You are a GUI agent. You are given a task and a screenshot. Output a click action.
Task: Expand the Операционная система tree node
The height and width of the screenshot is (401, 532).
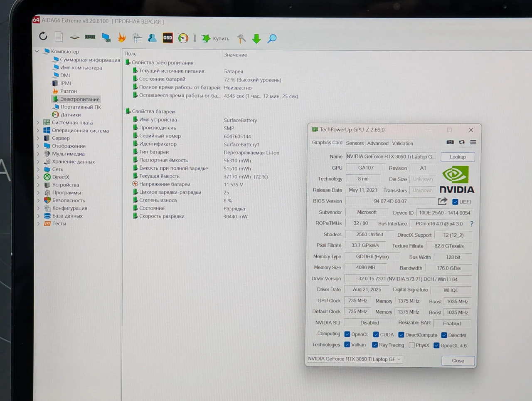(38, 131)
